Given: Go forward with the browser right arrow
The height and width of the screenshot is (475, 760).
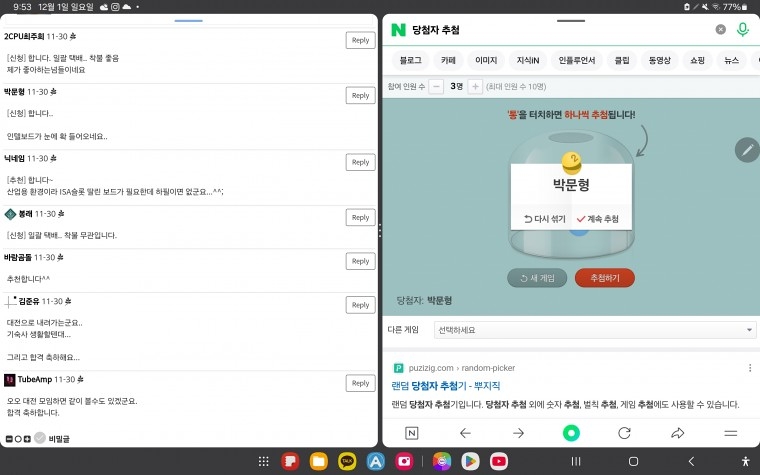Looking at the screenshot, I should click(x=518, y=433).
